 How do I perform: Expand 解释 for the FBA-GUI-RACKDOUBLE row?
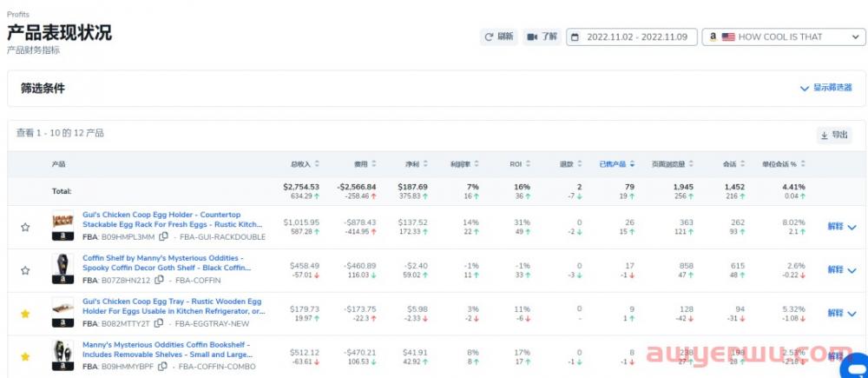coord(841,227)
